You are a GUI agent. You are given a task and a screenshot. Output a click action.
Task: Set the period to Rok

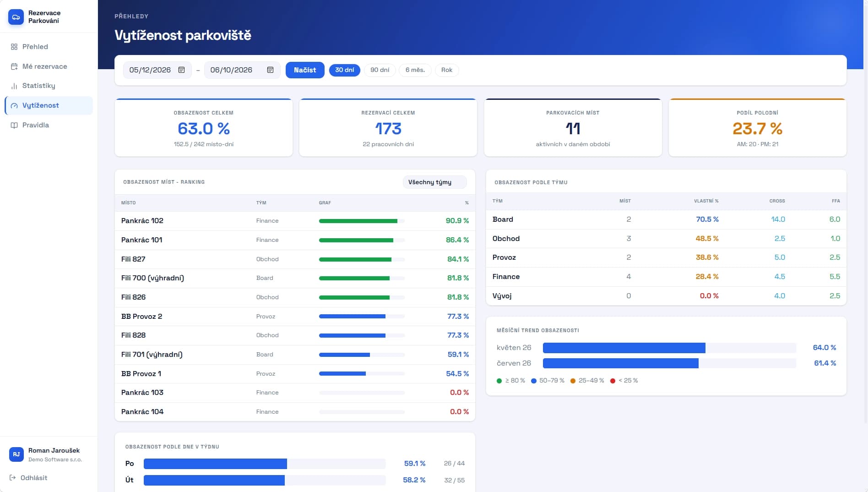[447, 70]
